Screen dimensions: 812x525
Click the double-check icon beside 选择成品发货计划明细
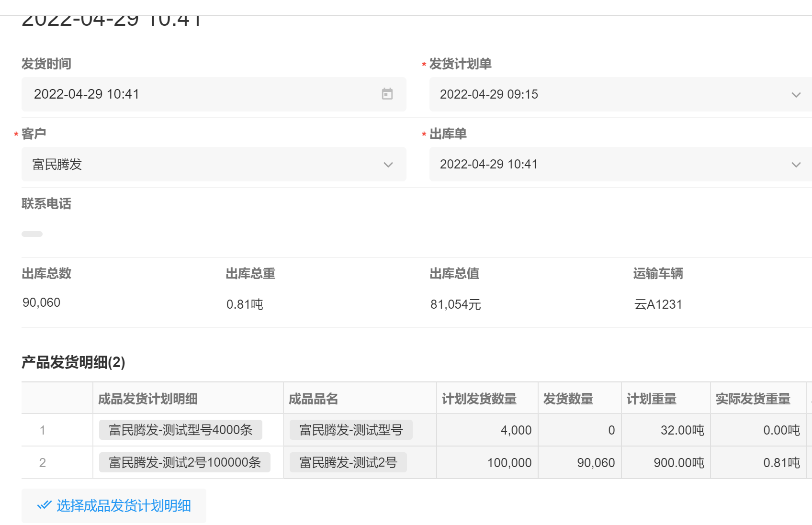click(x=44, y=505)
